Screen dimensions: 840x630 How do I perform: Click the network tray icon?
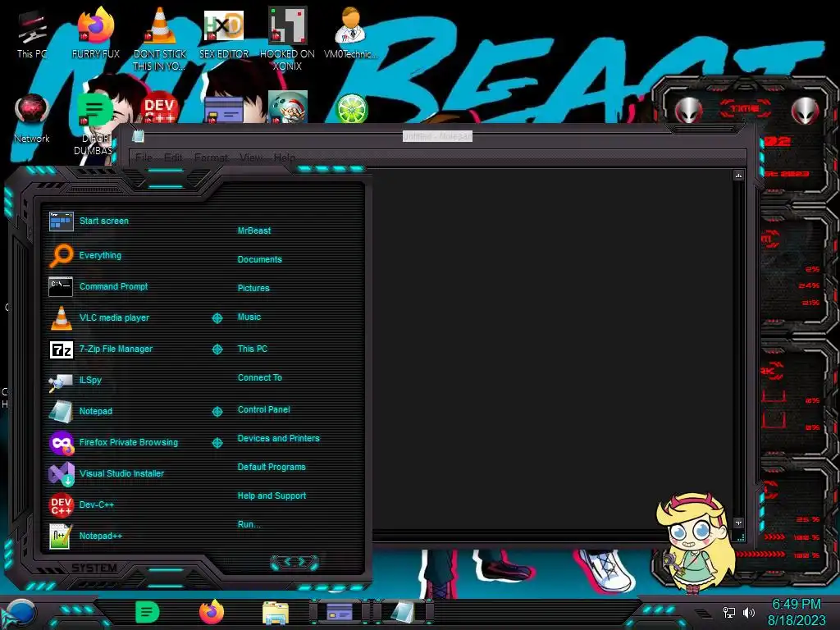[728, 612]
